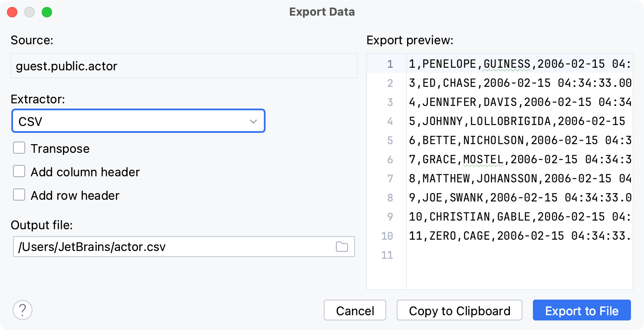Image resolution: width=644 pixels, height=330 pixels.
Task: Check Add column header
Action: [x=19, y=172]
